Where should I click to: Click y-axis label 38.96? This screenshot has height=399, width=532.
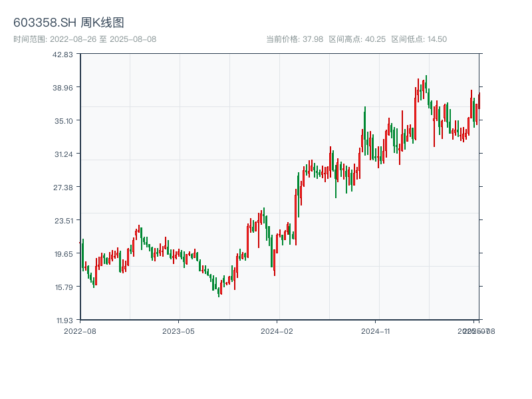(63, 88)
